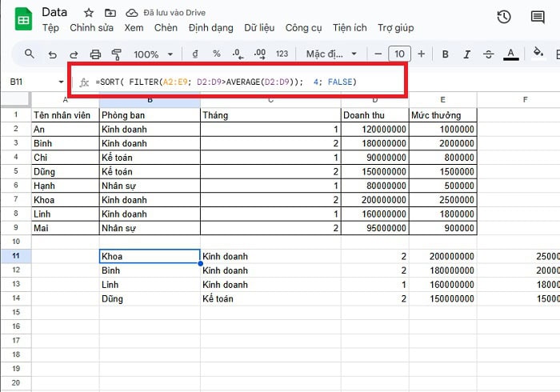
Task: Redo the last undone action
Action: pos(74,54)
